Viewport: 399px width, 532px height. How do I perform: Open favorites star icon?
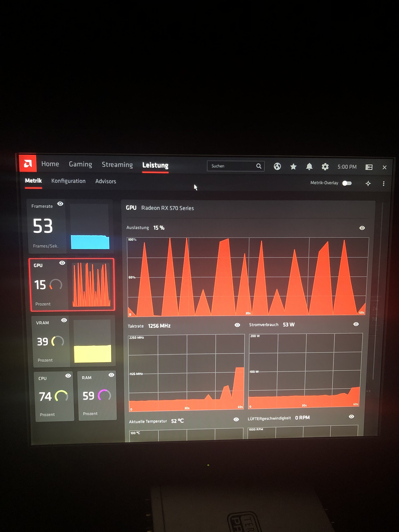click(293, 166)
